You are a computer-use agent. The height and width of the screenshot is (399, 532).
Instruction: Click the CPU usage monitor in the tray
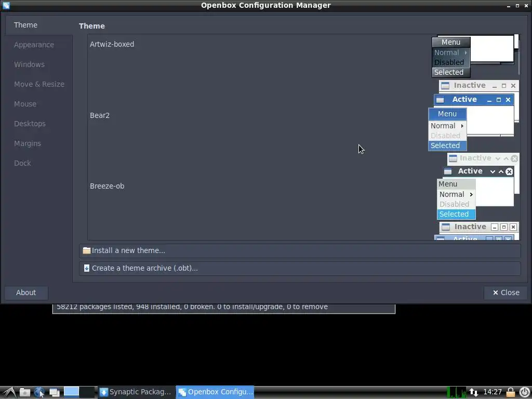(457, 392)
